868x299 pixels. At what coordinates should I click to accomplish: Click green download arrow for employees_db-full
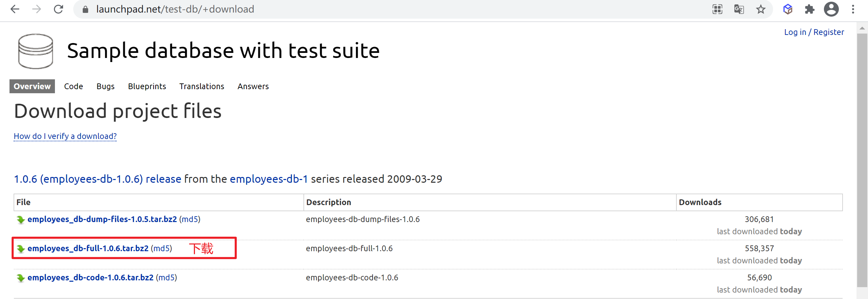coord(21,249)
